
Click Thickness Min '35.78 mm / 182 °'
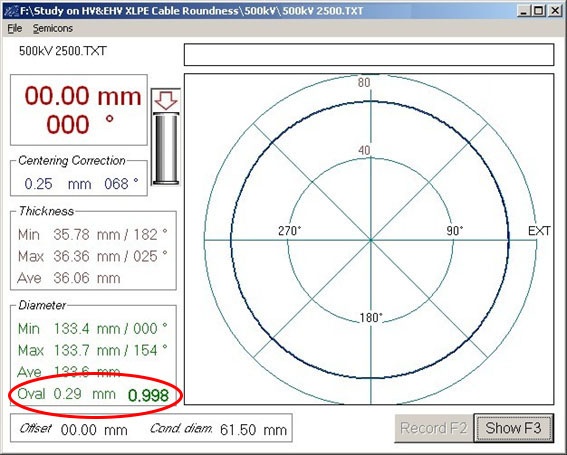click(111, 235)
